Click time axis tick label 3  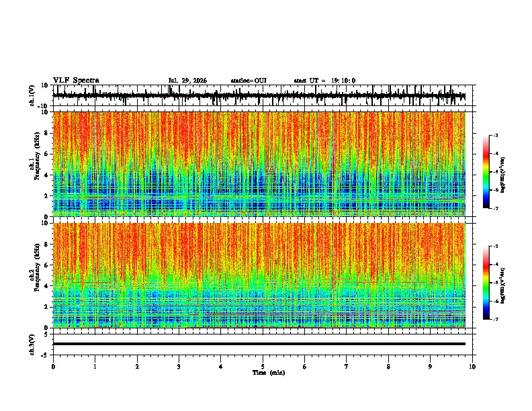[179, 367]
